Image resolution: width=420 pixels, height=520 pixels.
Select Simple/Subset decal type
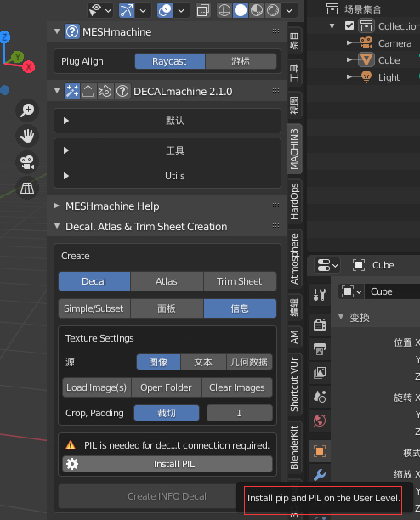tap(94, 308)
